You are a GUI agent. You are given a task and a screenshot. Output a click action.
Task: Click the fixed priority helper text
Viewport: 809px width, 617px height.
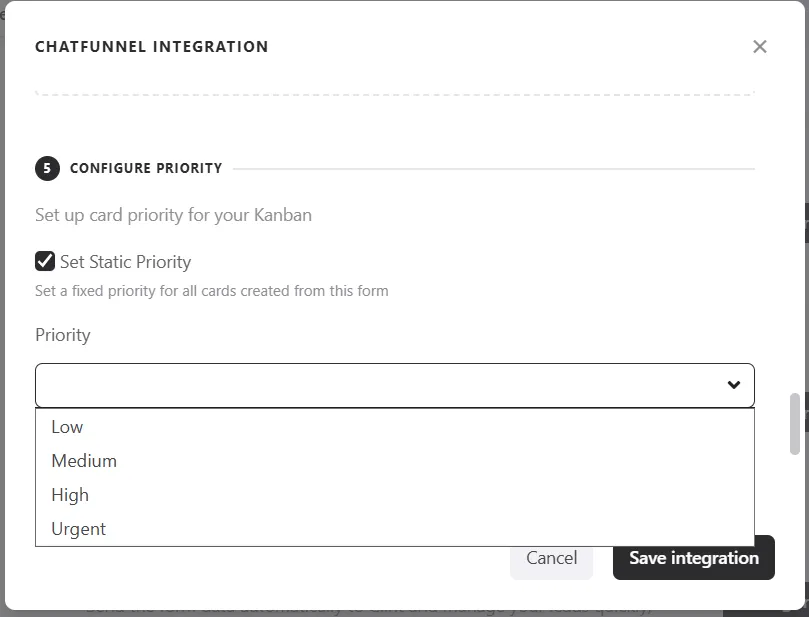tap(212, 291)
